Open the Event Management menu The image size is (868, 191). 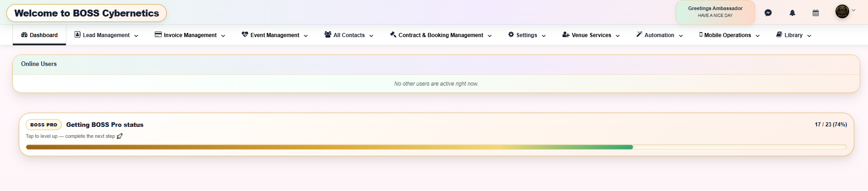click(x=275, y=35)
